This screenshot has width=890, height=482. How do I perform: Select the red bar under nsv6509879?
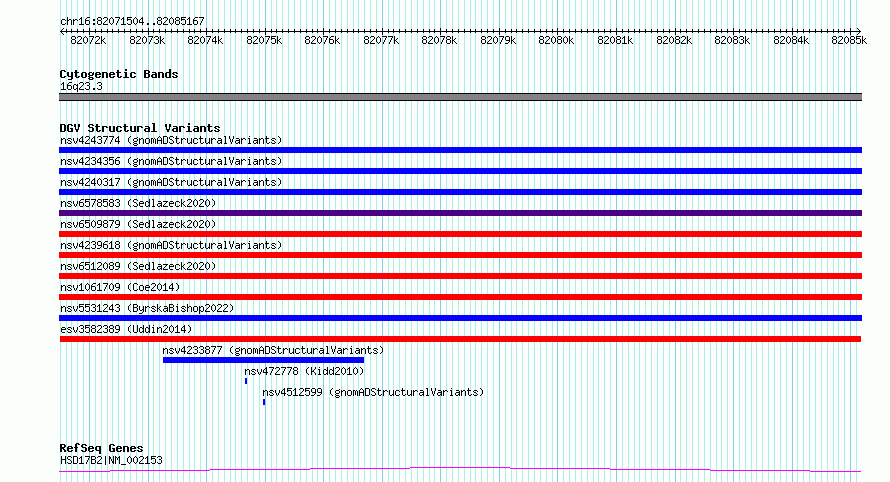tap(460, 234)
